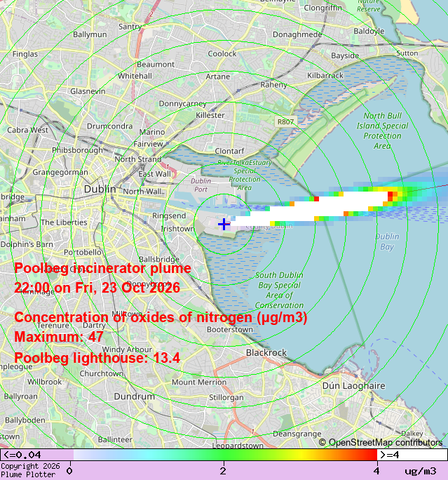Click the 'Dublin Bay' water label

pos(387,241)
